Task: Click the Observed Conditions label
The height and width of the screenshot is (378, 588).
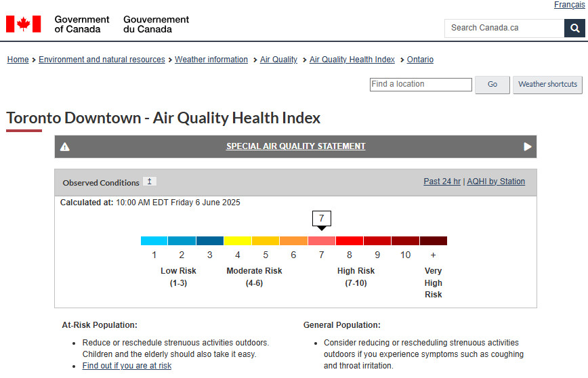Action: (x=101, y=183)
